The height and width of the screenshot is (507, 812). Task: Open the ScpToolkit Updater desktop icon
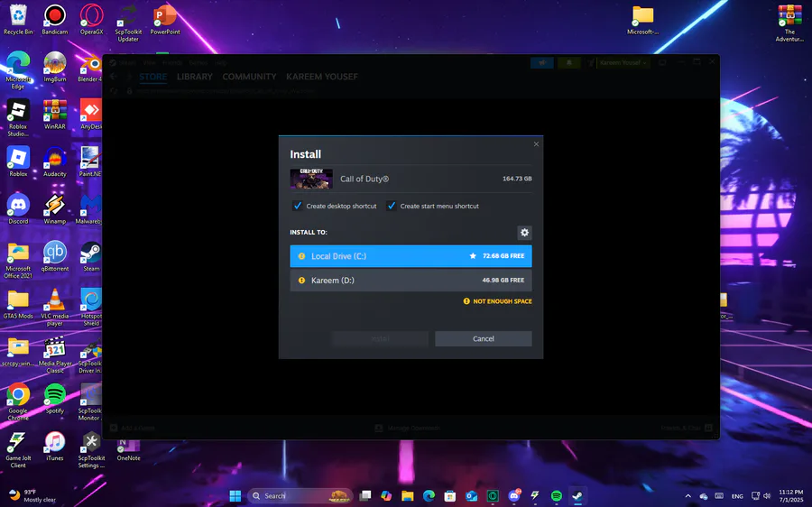tap(128, 23)
